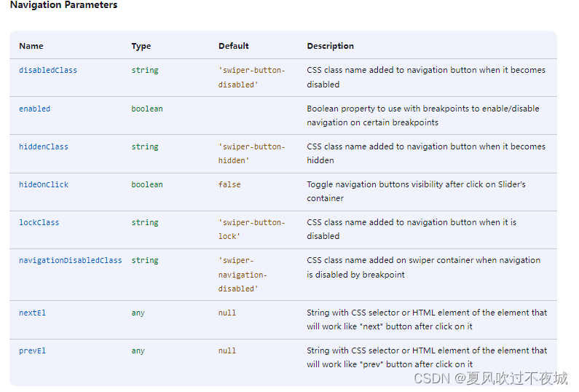Click the navigationDisabledClass parameter link

click(x=70, y=260)
